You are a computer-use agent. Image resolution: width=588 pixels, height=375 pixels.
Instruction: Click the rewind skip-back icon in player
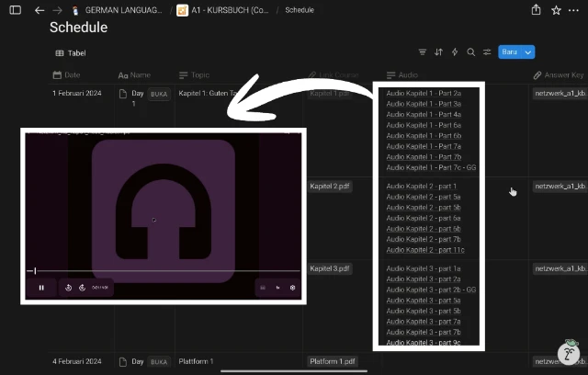[x=69, y=288]
